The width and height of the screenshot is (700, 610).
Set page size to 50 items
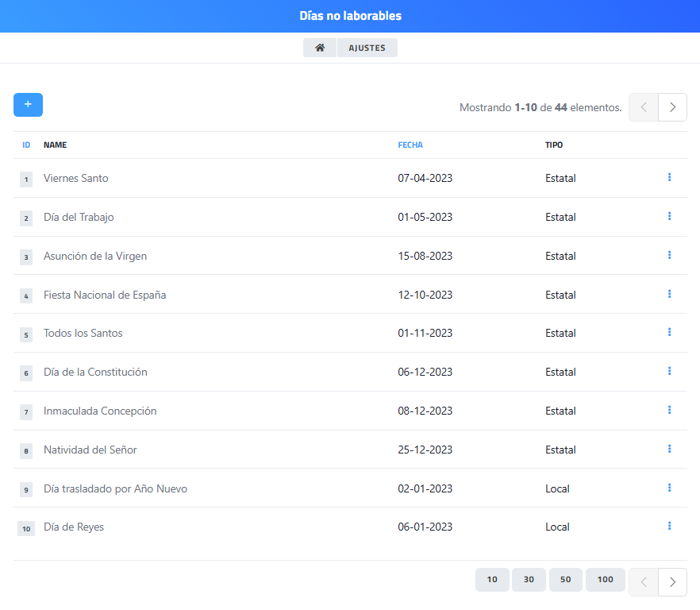coord(565,580)
